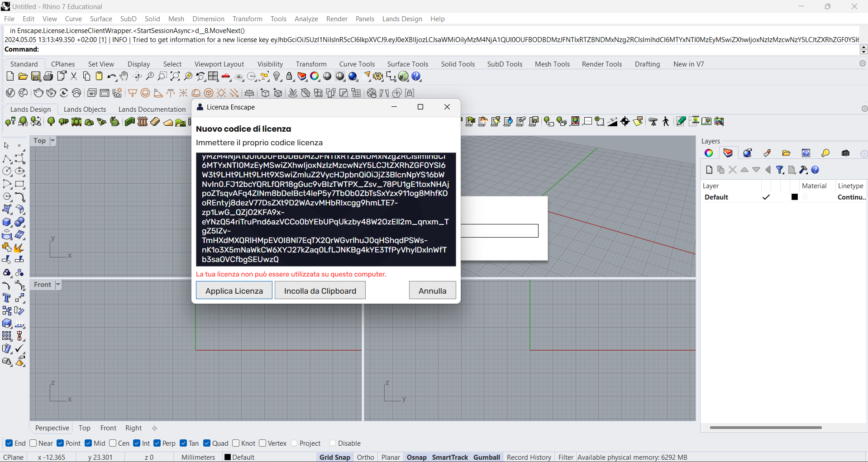Open the Panels menu
868x462 pixels.
365,19
